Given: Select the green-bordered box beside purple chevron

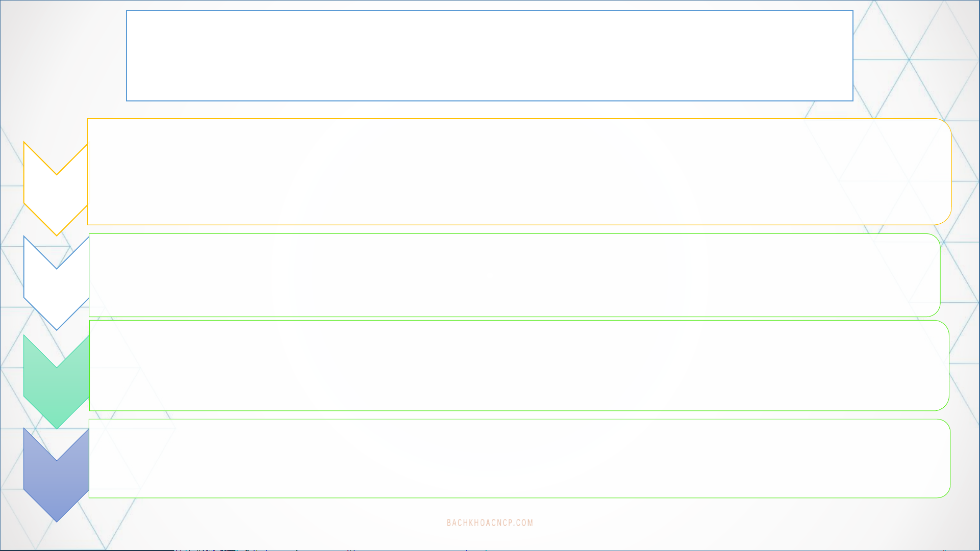Looking at the screenshot, I should pos(519,459).
